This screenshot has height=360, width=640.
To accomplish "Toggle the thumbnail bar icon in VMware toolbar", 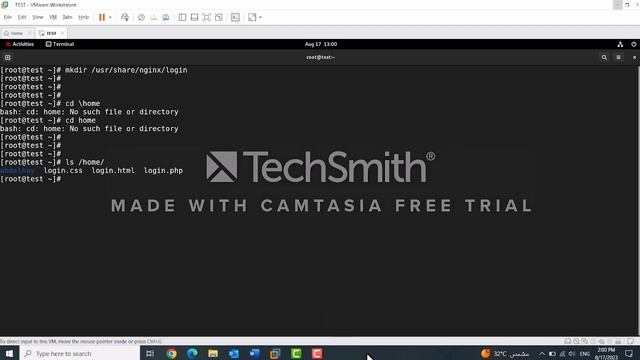I will click(x=194, y=17).
